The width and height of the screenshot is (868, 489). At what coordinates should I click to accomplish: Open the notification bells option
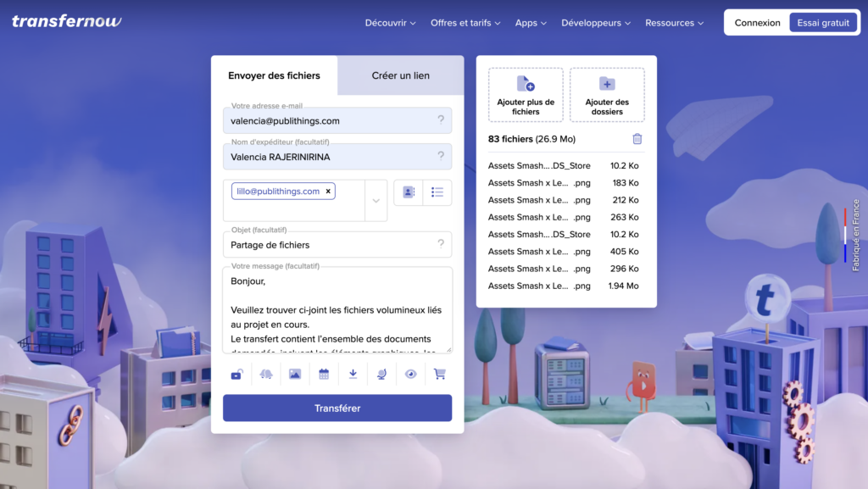point(266,375)
